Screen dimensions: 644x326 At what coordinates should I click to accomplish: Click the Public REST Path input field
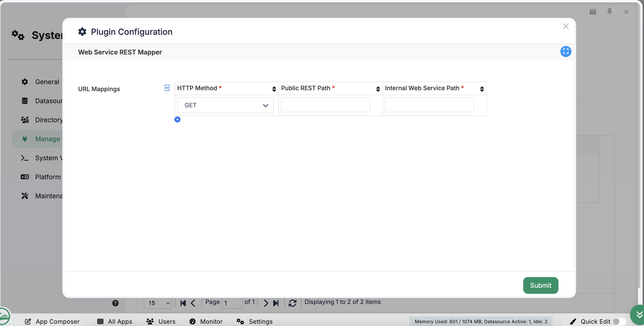coord(325,105)
